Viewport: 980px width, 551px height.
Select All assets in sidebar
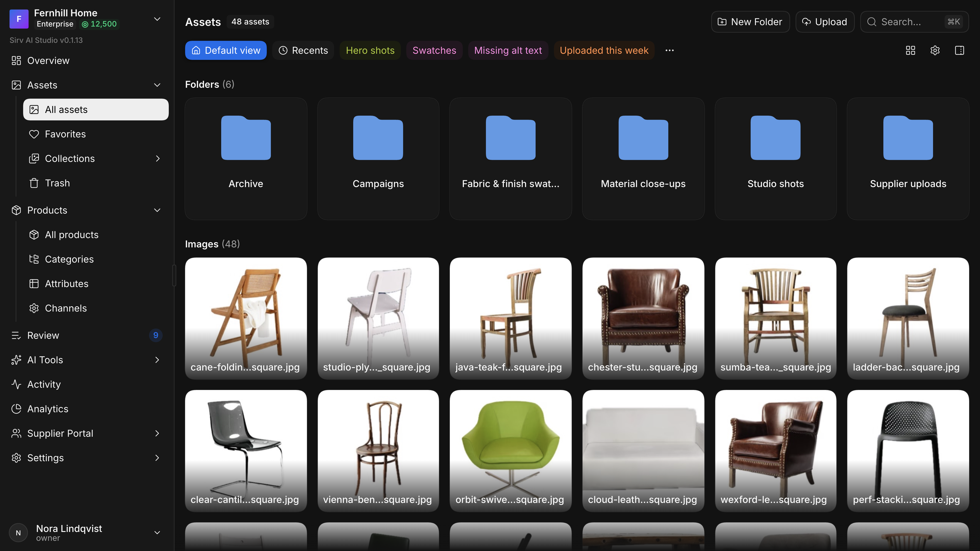96,110
